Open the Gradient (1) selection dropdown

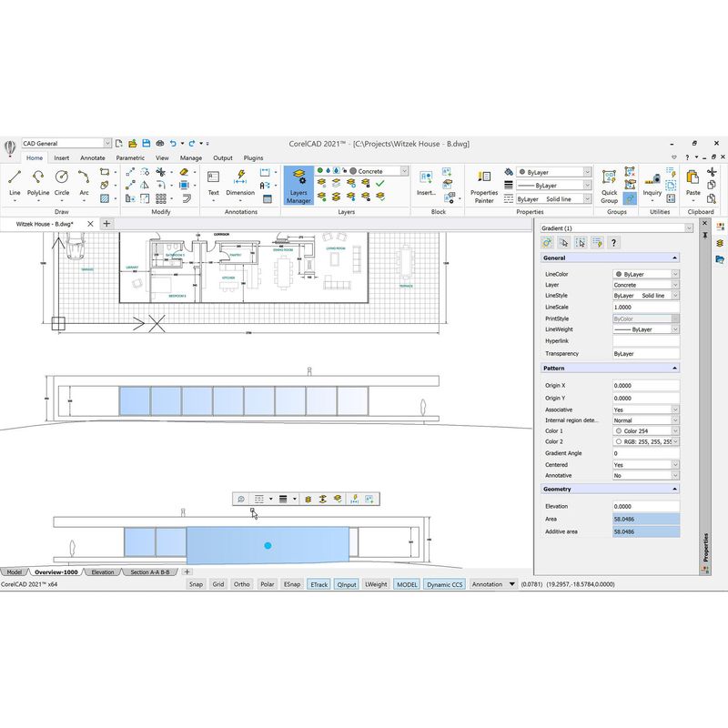(617, 228)
